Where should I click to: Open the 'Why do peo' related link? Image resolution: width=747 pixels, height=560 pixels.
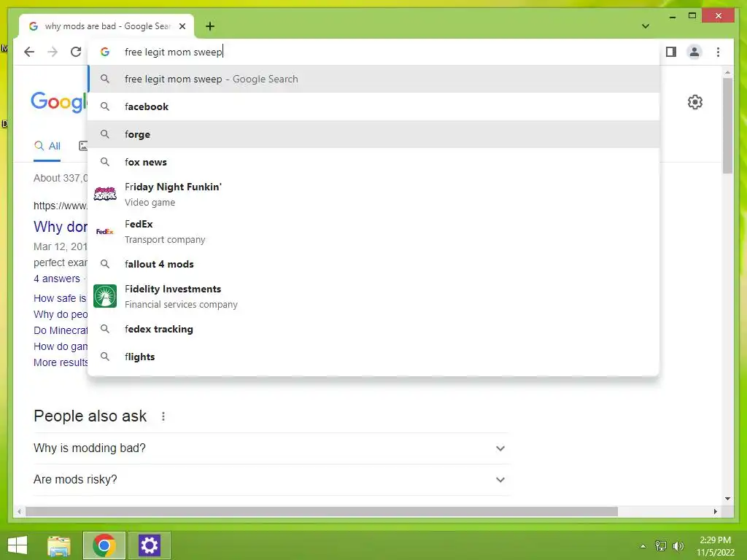pos(61,314)
